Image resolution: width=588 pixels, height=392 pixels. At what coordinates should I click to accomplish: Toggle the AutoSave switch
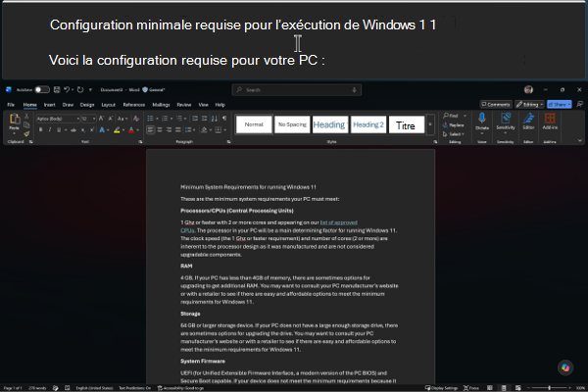tap(42, 89)
